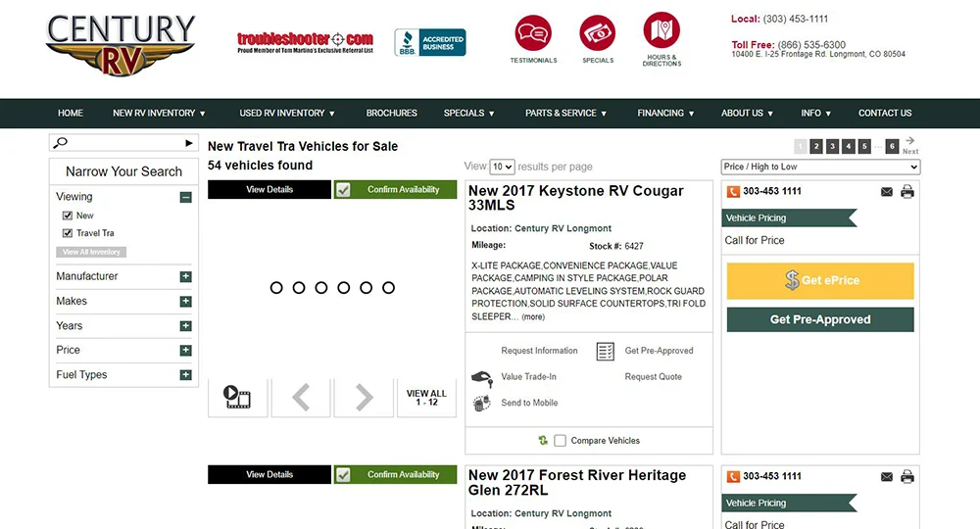The width and height of the screenshot is (980, 529).
Task: Go to results page 6
Action: point(892,146)
